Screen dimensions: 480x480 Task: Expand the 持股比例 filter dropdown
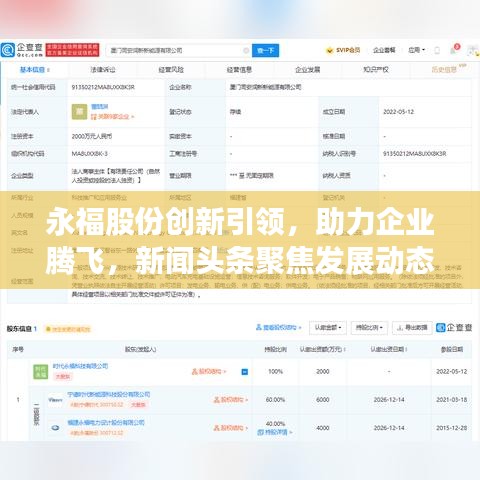click(x=369, y=328)
